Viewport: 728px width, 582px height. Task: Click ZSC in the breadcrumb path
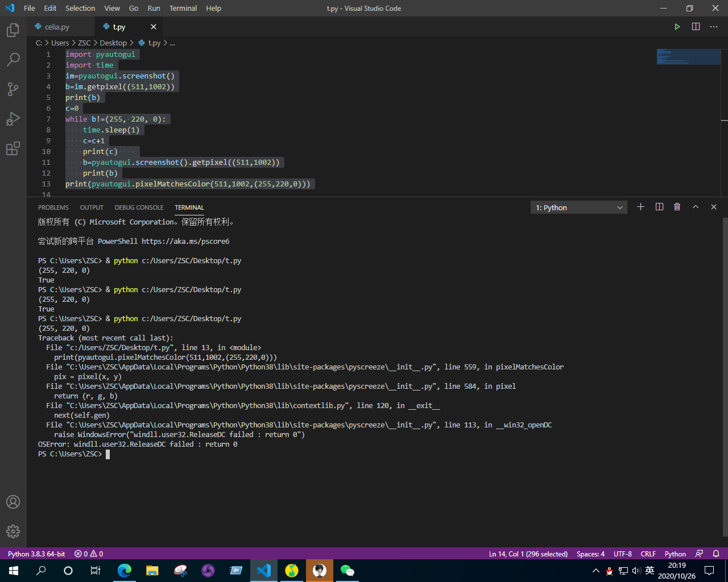tap(84, 43)
